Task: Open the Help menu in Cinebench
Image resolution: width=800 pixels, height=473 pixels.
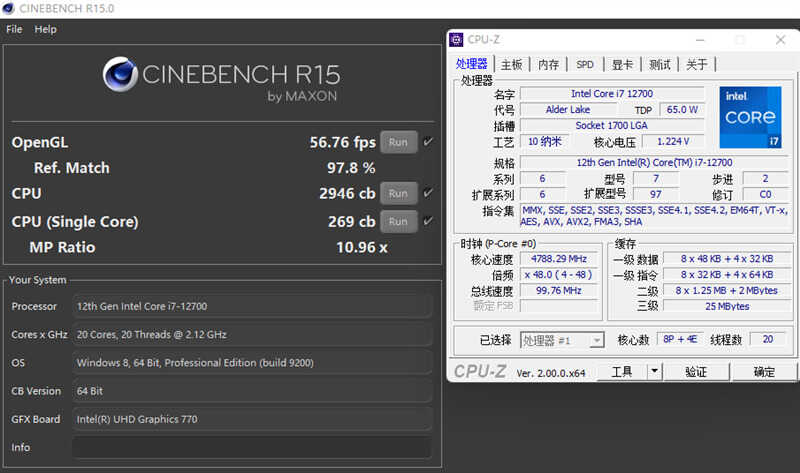Action: 45,29
